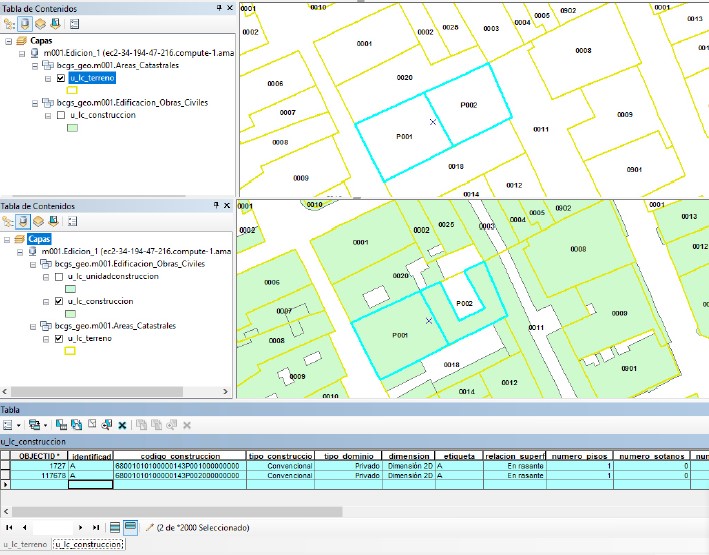The width and height of the screenshot is (709, 555).
Task: Click Delete Selected (X) icon in table toolbar
Action: tap(122, 425)
